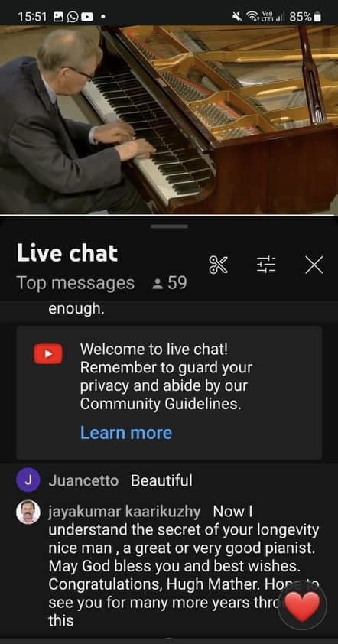Tap the WhatsApp notification icon in status bar

[75, 17]
